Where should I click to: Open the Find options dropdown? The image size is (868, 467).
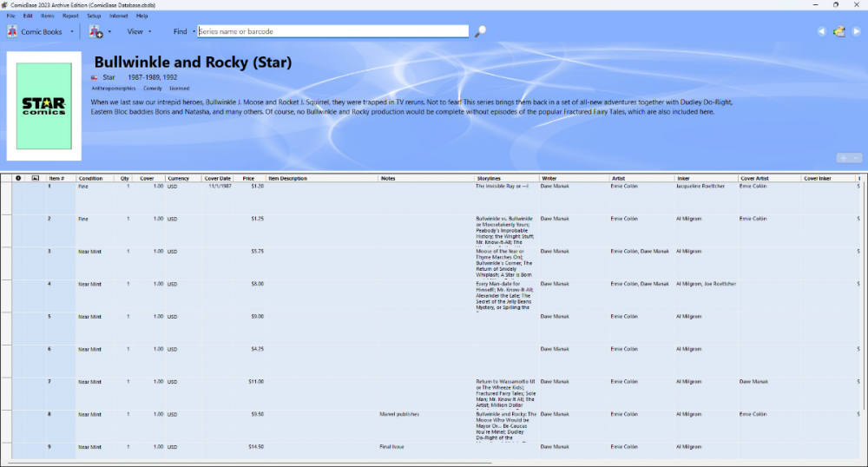[x=194, y=31]
